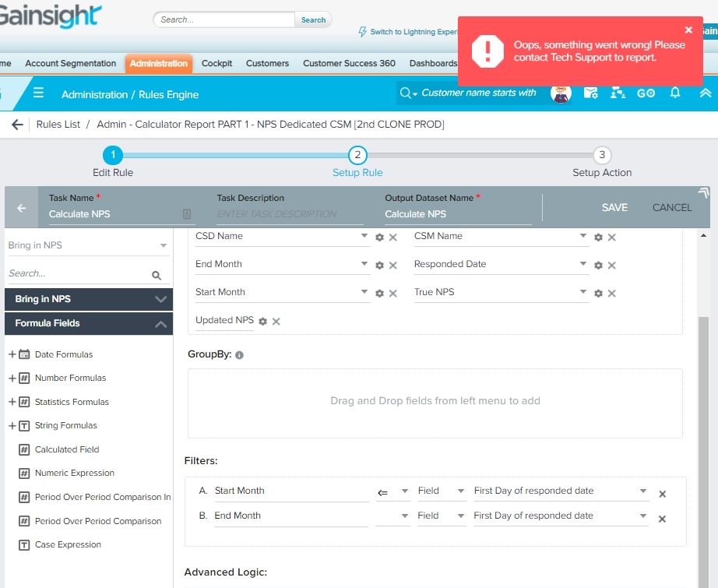Click the CANCEL button
Screen dimensions: 718x588
pyautogui.click(x=672, y=207)
